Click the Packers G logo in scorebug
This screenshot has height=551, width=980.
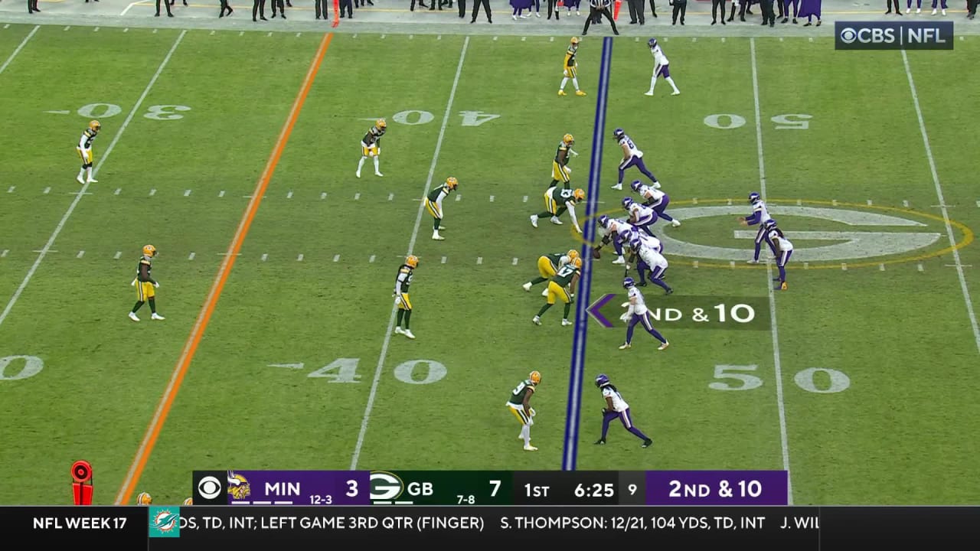tap(386, 487)
